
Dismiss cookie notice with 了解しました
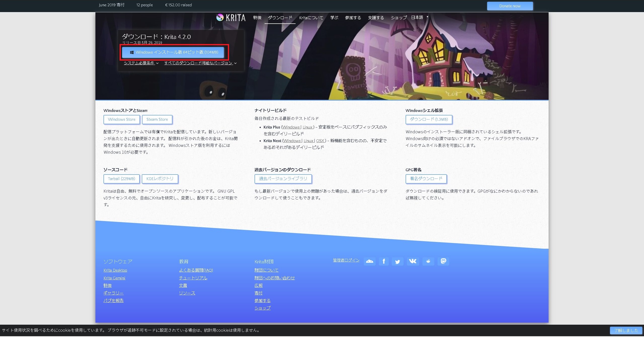click(x=626, y=330)
